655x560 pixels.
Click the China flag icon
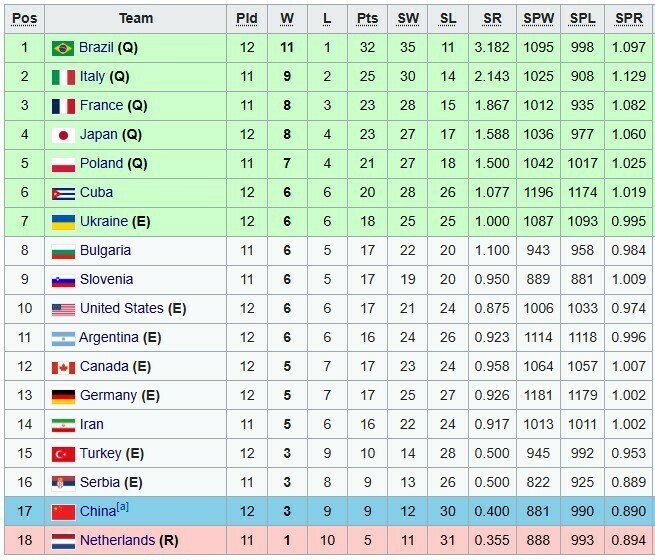tap(63, 512)
